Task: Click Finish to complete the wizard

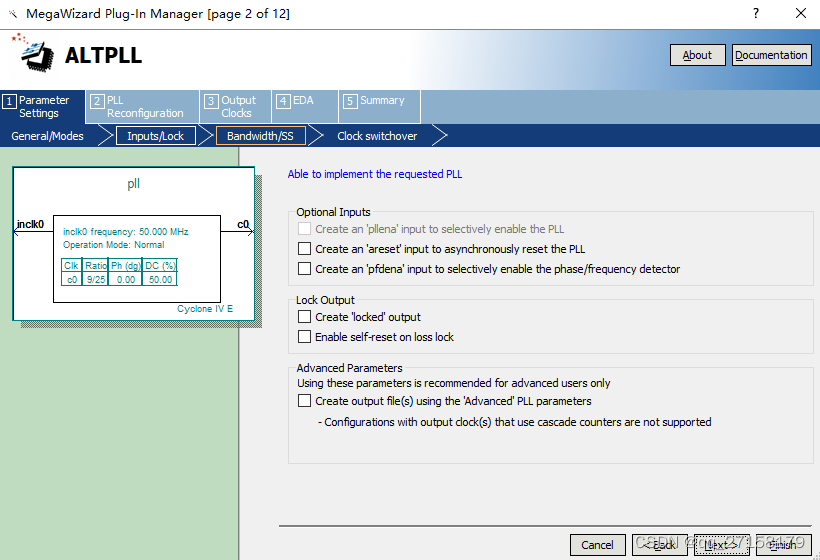Action: (783, 545)
